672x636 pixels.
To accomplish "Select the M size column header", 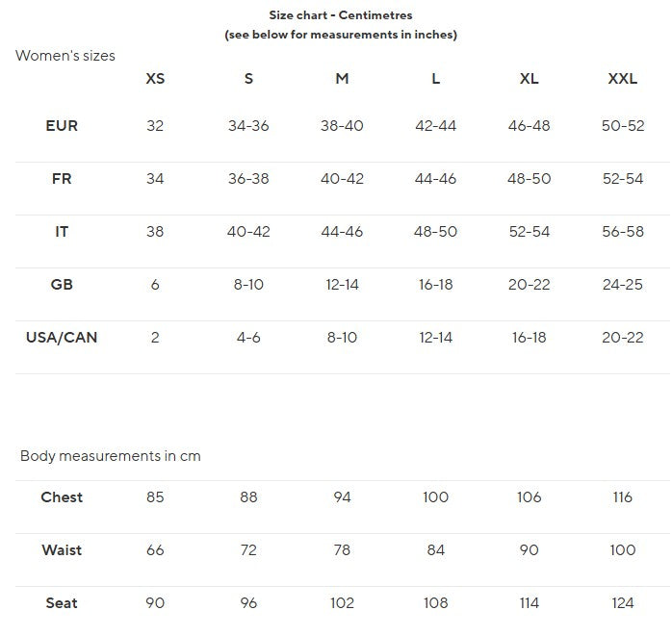I will pyautogui.click(x=342, y=79).
